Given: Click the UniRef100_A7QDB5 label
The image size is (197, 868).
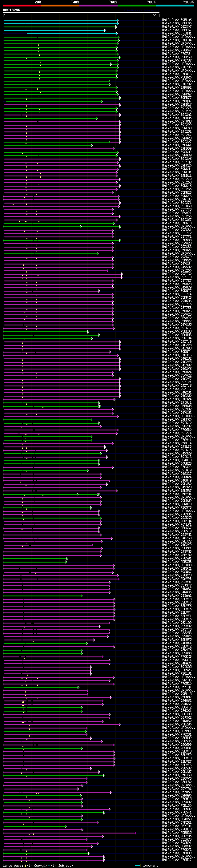Looking at the screenshot, I should pos(177,118).
